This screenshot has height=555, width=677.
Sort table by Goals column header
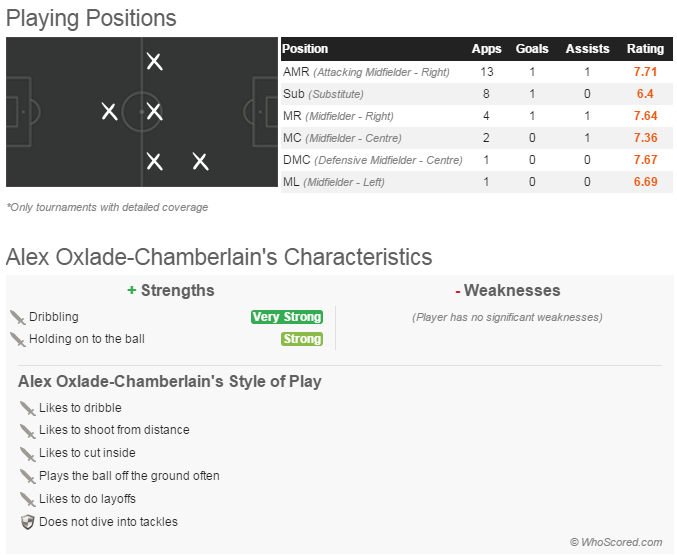point(532,49)
